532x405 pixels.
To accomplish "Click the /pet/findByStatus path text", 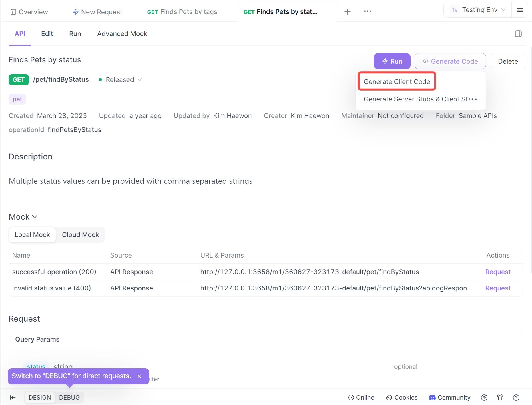I will [61, 79].
